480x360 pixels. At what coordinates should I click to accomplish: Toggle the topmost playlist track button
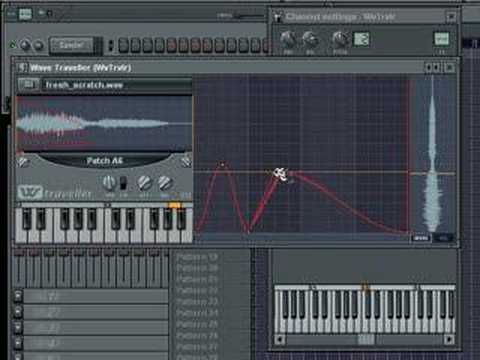coord(18,295)
